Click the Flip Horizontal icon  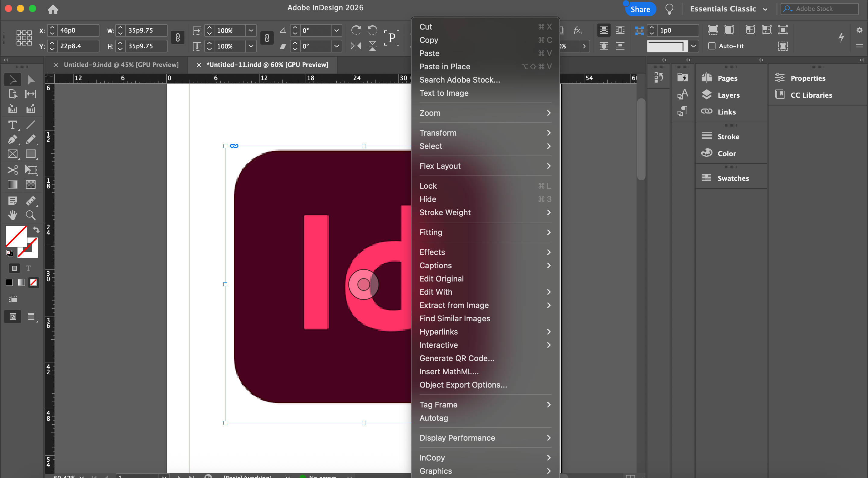tap(356, 46)
